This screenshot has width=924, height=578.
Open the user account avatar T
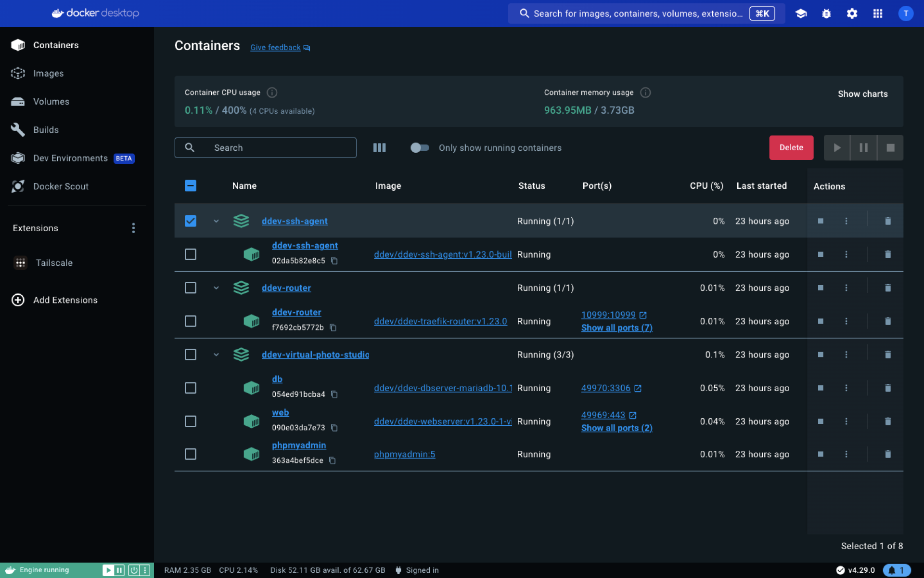pyautogui.click(x=905, y=13)
